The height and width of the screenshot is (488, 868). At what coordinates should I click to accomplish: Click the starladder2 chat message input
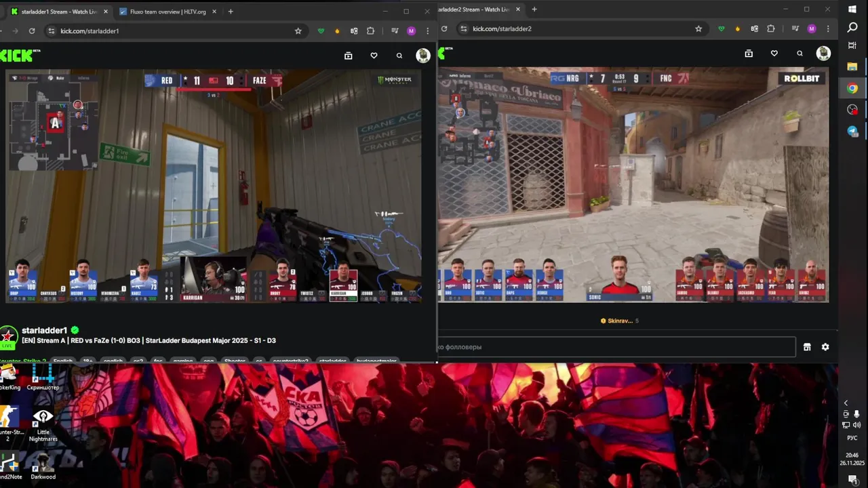coord(616,347)
